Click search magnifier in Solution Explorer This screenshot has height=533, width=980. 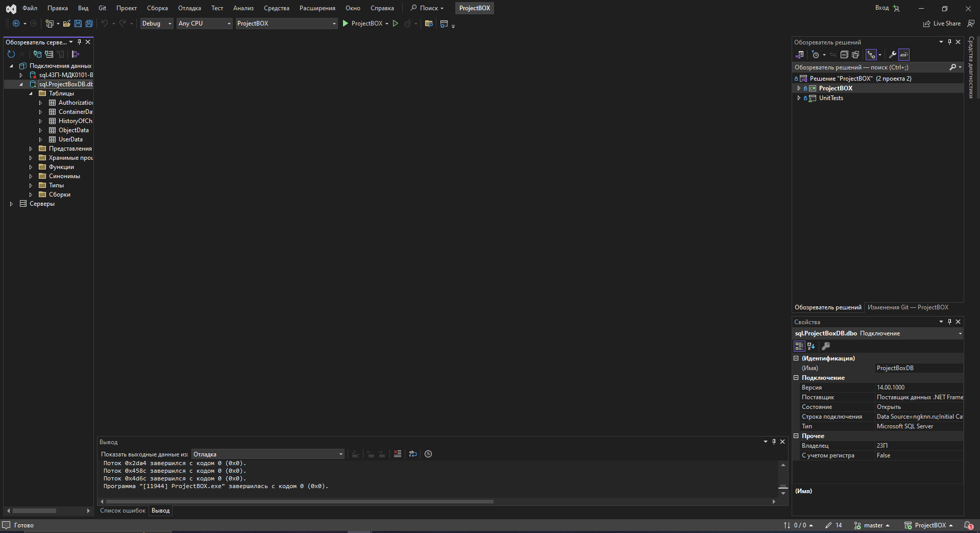[x=952, y=67]
